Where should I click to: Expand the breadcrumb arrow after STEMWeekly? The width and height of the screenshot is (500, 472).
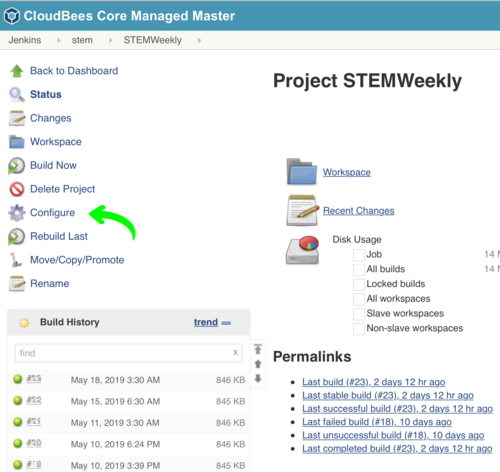[x=199, y=40]
